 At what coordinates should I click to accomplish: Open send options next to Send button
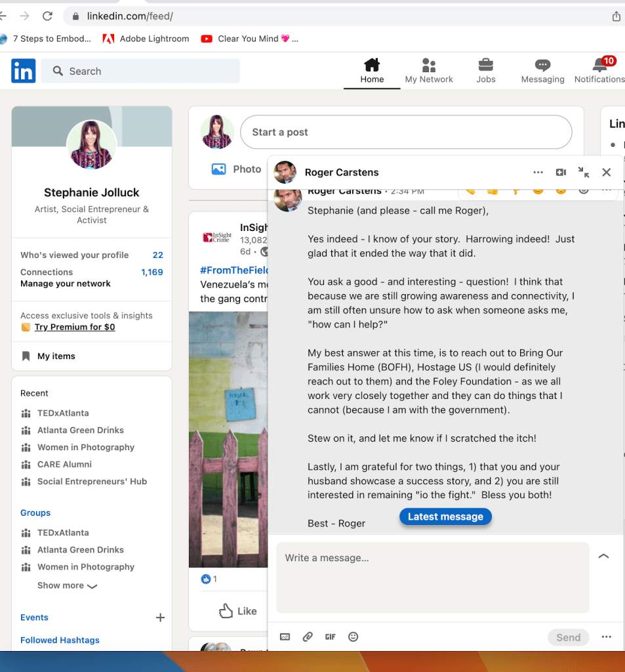pyautogui.click(x=606, y=637)
